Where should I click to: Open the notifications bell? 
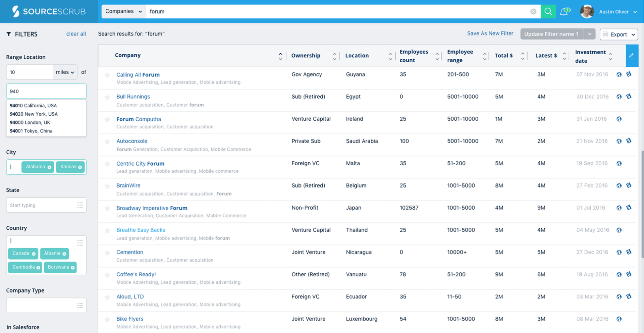pos(565,11)
